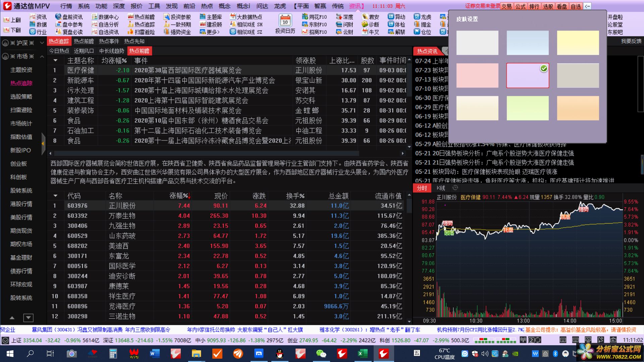Collapse the 沪深 sidebar section
This screenshot has width=644, height=362.
tap(42, 43)
